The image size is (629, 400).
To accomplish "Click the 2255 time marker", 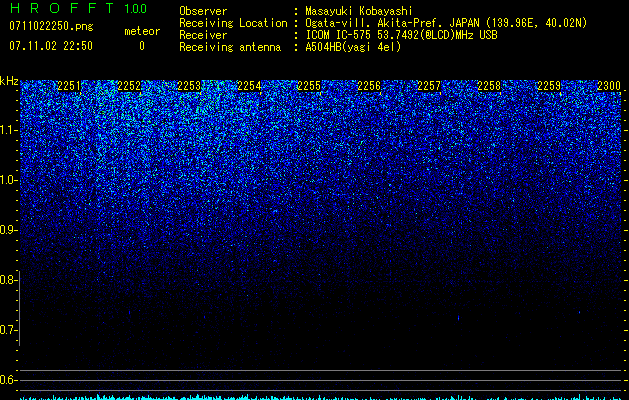I will tap(309, 86).
